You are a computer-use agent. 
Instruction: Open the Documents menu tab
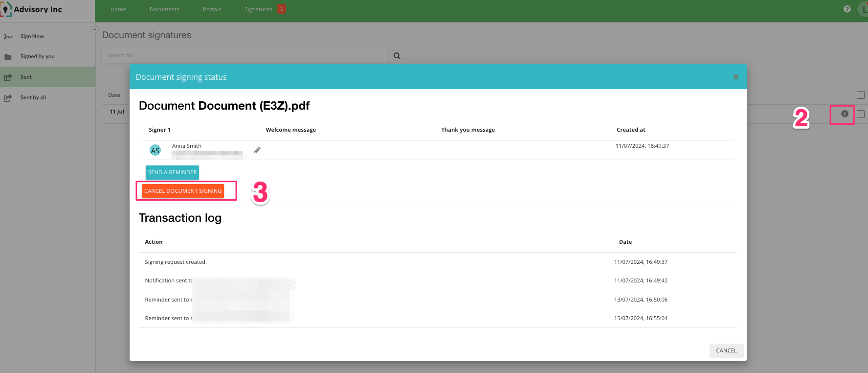click(164, 9)
